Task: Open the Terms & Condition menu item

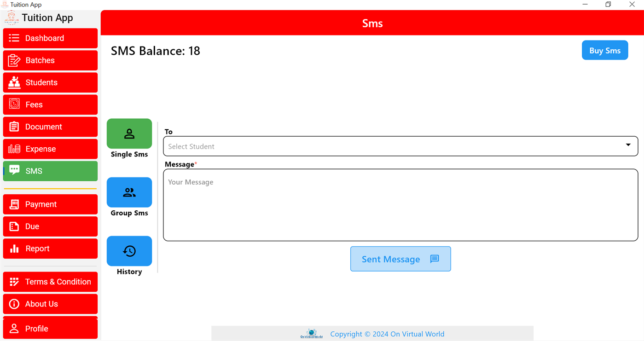Action: [50, 282]
